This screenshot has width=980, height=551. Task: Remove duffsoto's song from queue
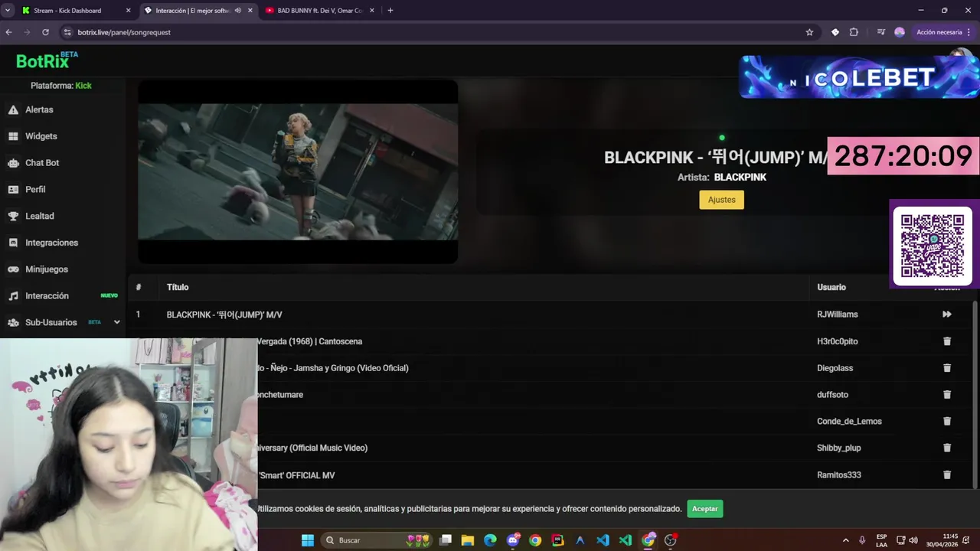pyautogui.click(x=947, y=395)
